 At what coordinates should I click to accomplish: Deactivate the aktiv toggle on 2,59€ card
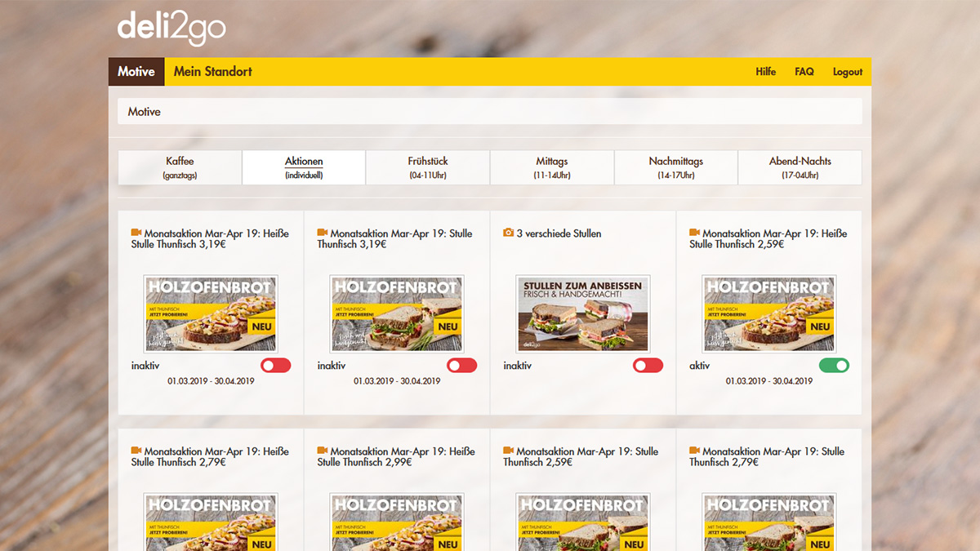(834, 365)
